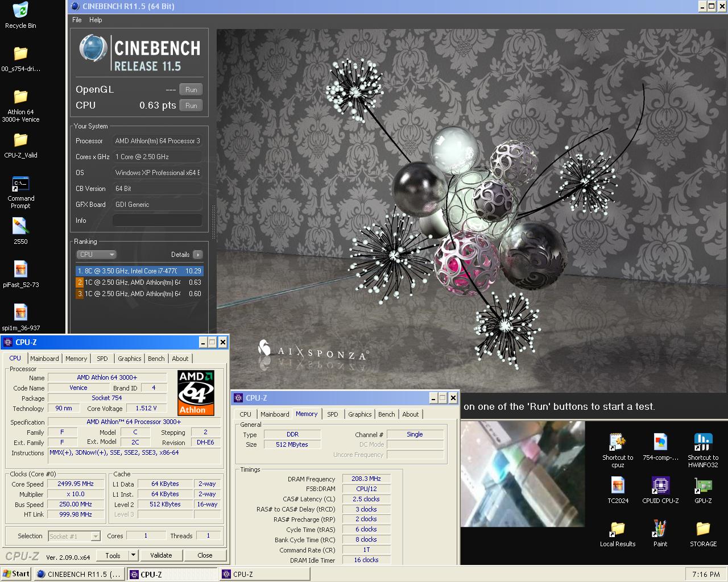This screenshot has height=582, width=728.
Task: Launch the Paint desktop shortcut
Action: point(660,529)
